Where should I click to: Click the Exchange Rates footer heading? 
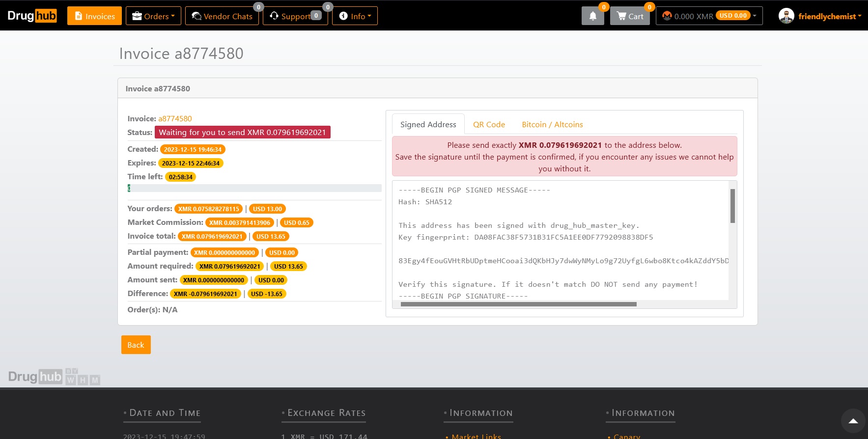326,413
